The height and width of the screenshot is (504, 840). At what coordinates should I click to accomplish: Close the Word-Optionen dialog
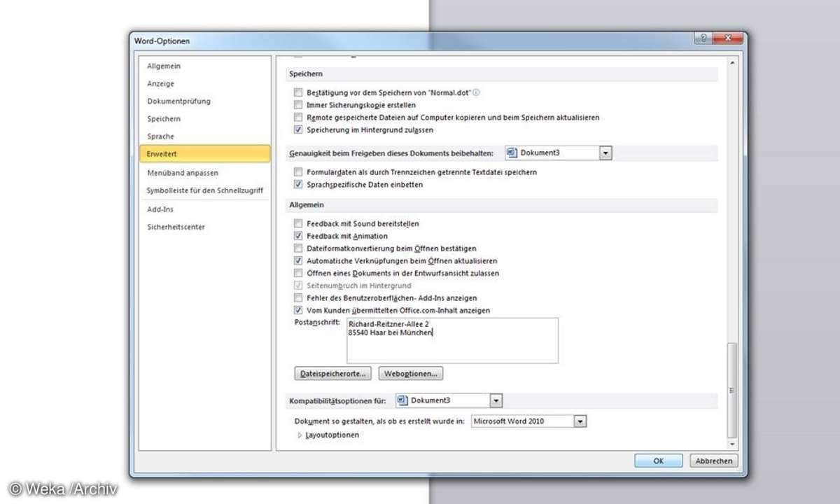[729, 39]
